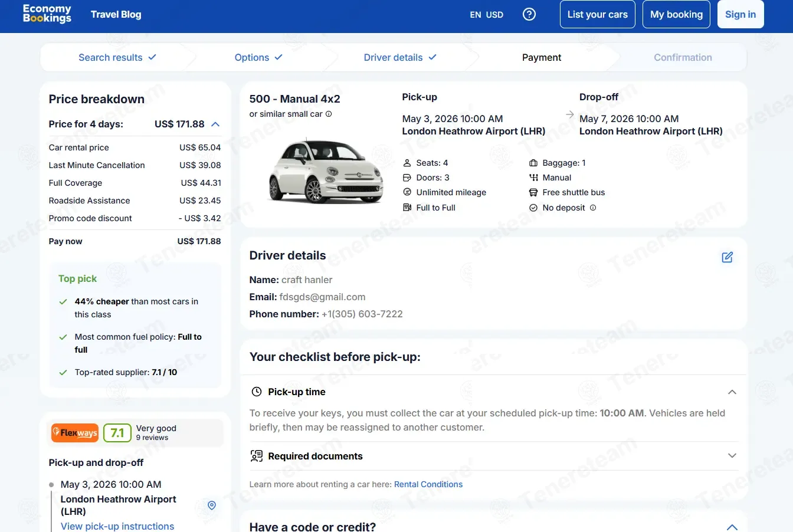The width and height of the screenshot is (793, 532).
Task: Click the Sign in button
Action: (740, 14)
